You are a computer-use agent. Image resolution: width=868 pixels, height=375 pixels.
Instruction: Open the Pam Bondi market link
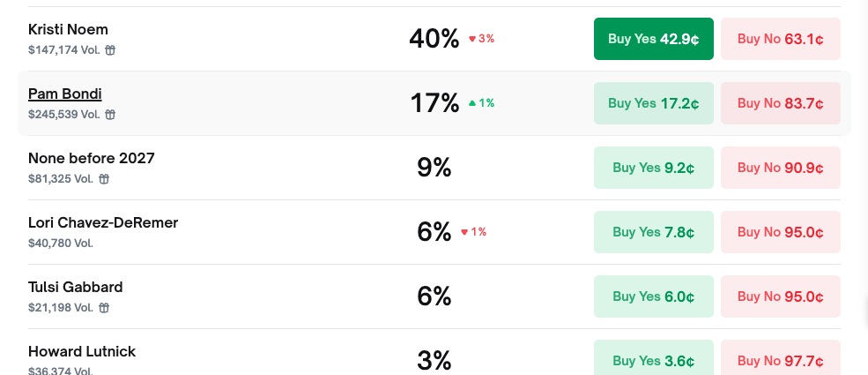click(x=65, y=94)
